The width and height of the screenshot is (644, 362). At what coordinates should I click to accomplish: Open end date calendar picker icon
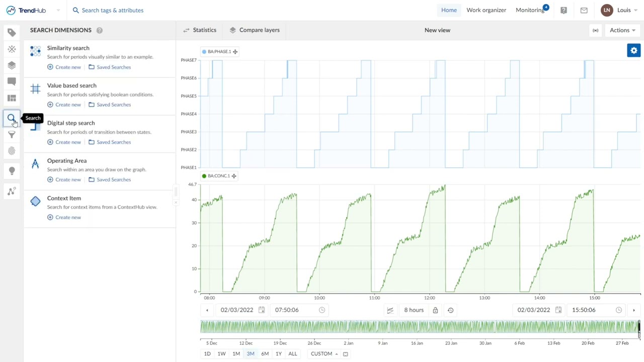pyautogui.click(x=558, y=310)
